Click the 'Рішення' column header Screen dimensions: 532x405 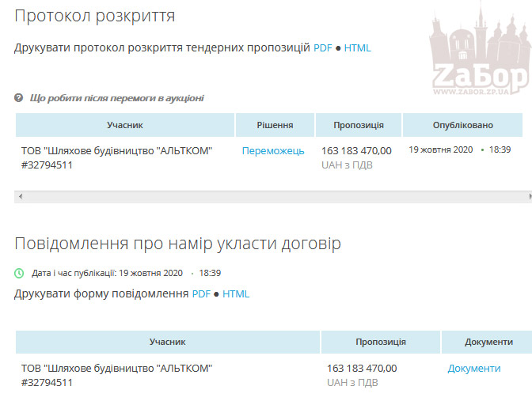(275, 125)
